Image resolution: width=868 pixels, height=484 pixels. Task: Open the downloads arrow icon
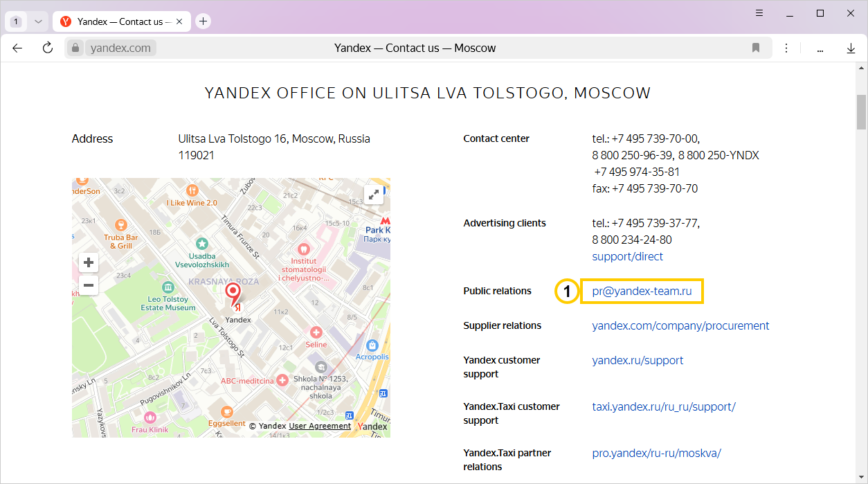coord(851,48)
